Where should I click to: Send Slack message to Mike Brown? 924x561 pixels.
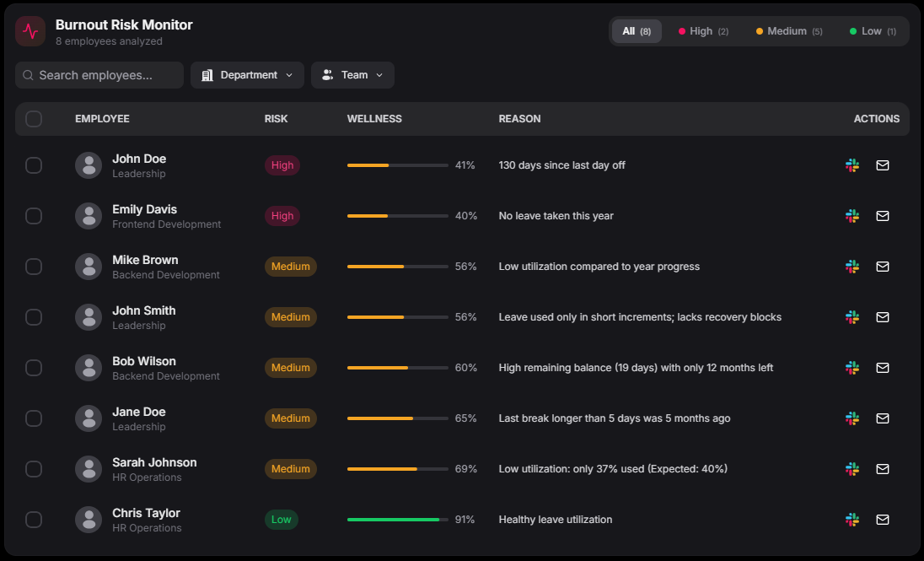pyautogui.click(x=852, y=267)
